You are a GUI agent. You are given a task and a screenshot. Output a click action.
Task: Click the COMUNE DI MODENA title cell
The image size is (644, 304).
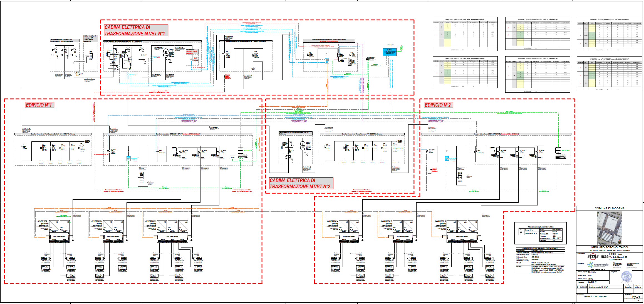pos(609,208)
